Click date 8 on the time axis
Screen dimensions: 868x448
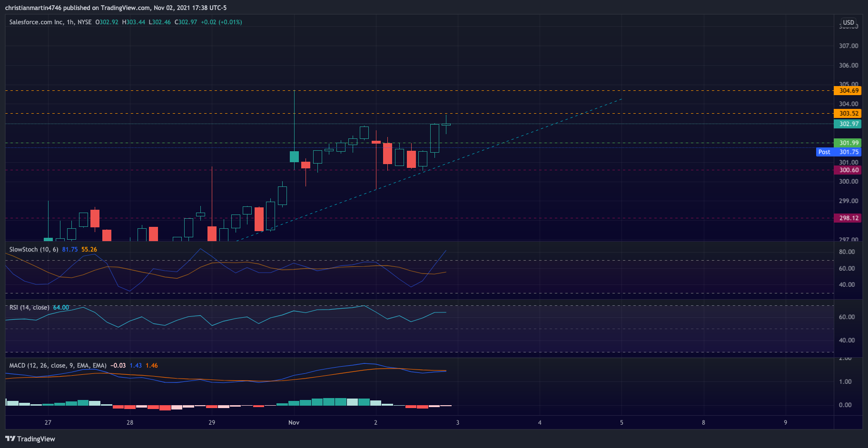click(x=703, y=423)
